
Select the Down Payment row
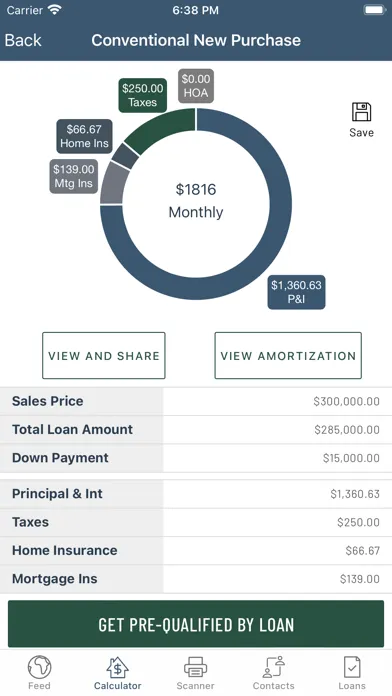pos(196,458)
